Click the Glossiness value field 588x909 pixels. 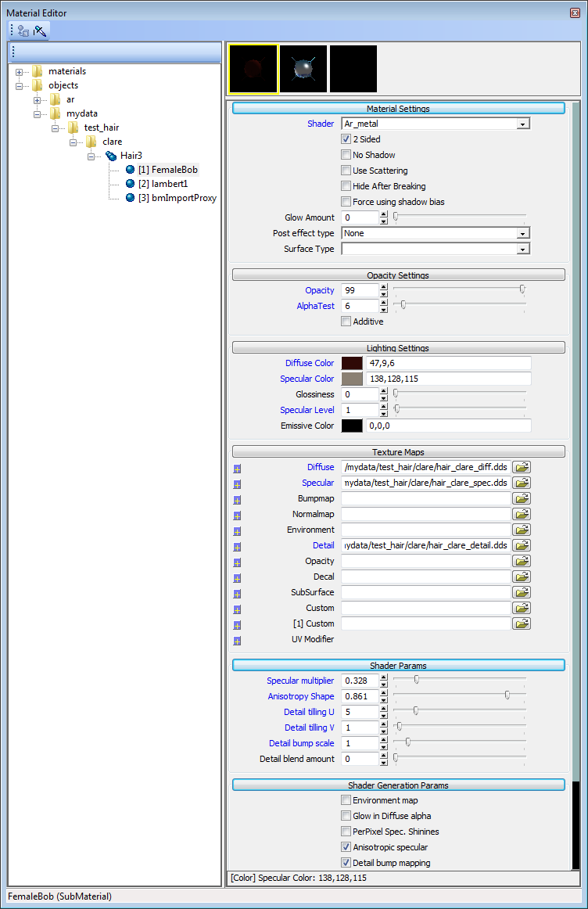[360, 395]
